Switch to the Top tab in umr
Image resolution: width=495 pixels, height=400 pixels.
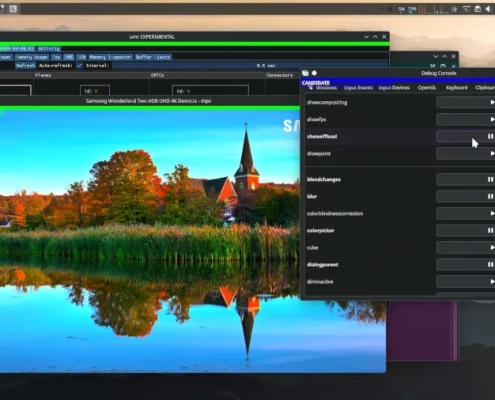point(56,57)
